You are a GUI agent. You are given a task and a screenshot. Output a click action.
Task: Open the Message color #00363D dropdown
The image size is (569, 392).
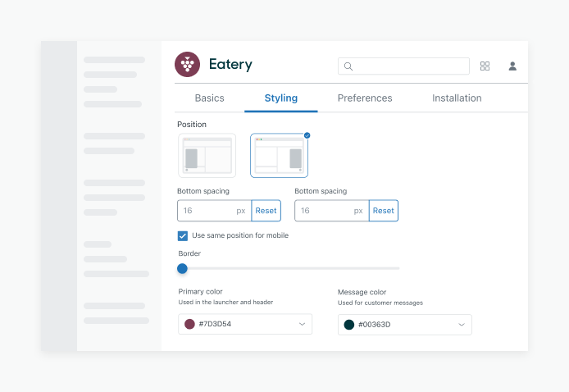(405, 325)
